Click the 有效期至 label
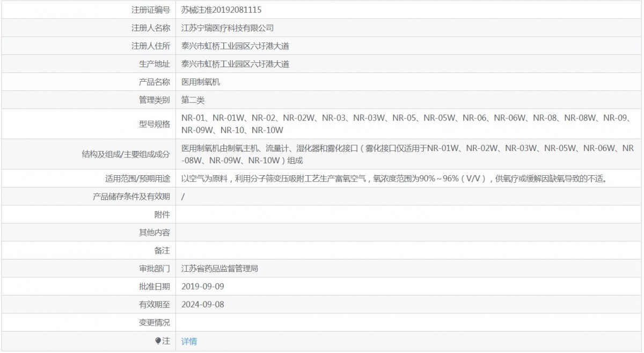 [x=155, y=305]
